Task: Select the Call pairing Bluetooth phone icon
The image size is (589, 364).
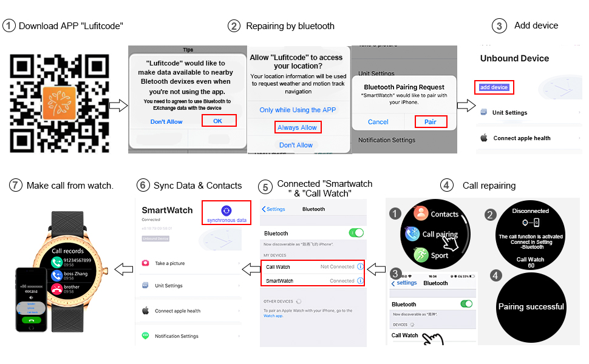Action: (412, 234)
